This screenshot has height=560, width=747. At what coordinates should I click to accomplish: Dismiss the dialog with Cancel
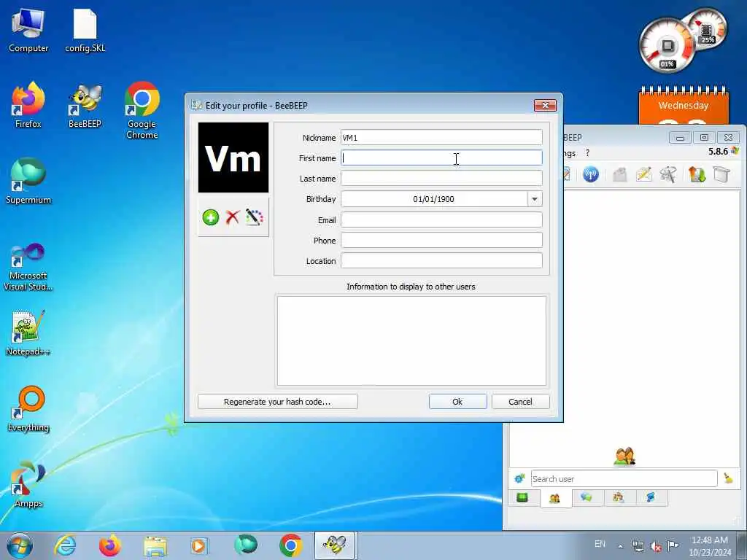[520, 402]
